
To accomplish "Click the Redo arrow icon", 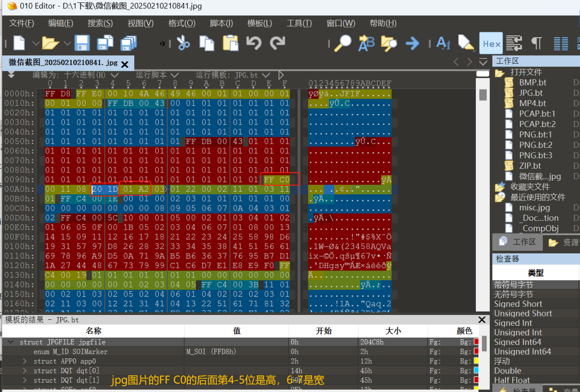I will 277,43.
